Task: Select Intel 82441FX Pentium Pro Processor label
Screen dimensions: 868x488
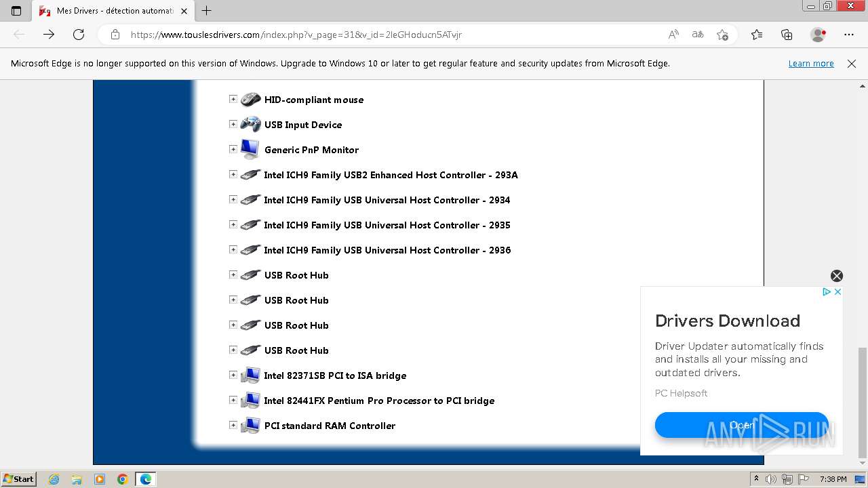Action: 379,401
